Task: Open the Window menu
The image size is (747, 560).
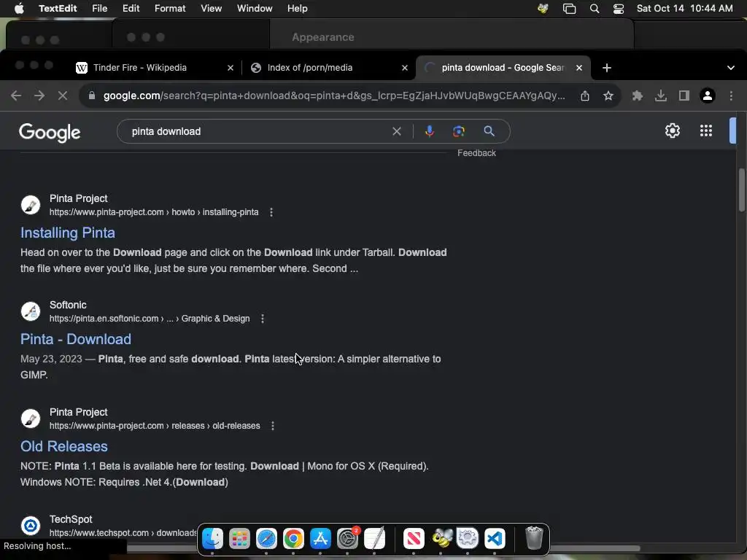Action: click(255, 9)
